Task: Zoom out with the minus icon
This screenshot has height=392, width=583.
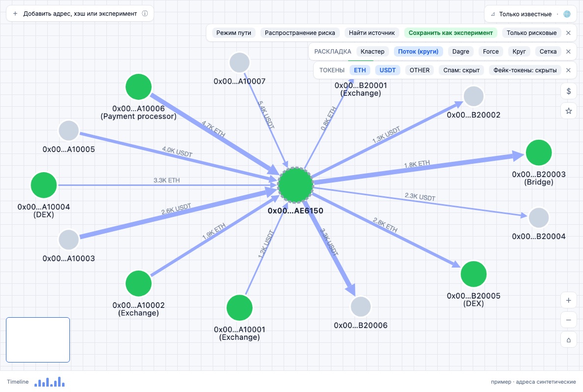Action: [569, 320]
